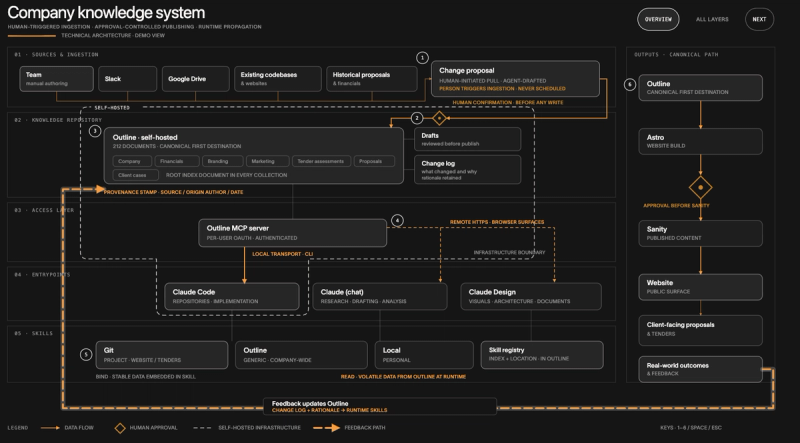Select the Real-world outcomes & feedback card
The image size is (800, 443).
coord(701,370)
